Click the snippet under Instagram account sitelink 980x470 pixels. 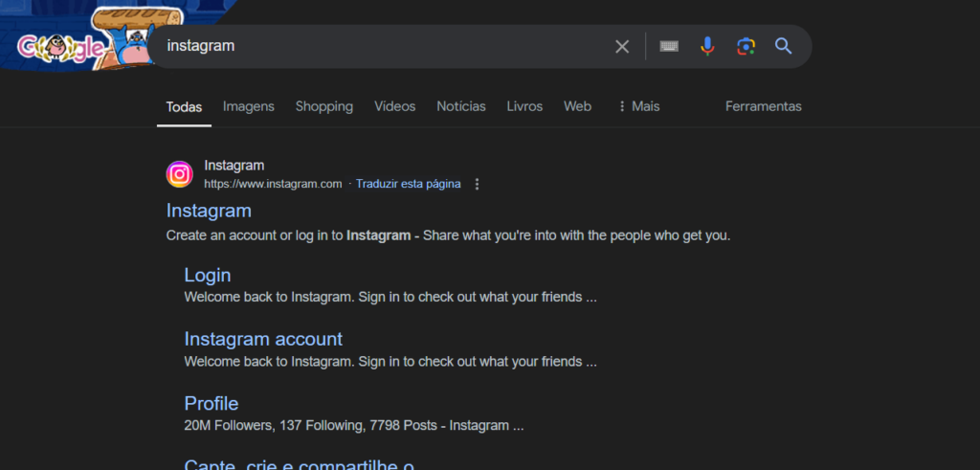pyautogui.click(x=390, y=361)
